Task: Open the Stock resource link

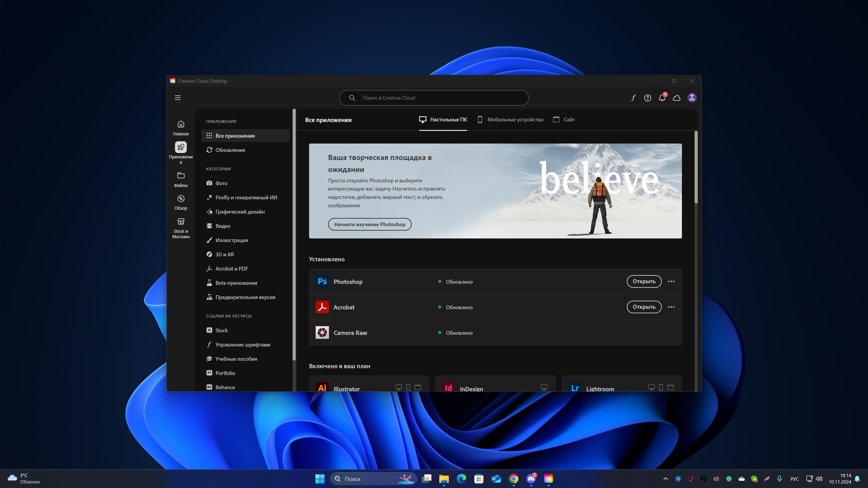Action: (x=246, y=330)
